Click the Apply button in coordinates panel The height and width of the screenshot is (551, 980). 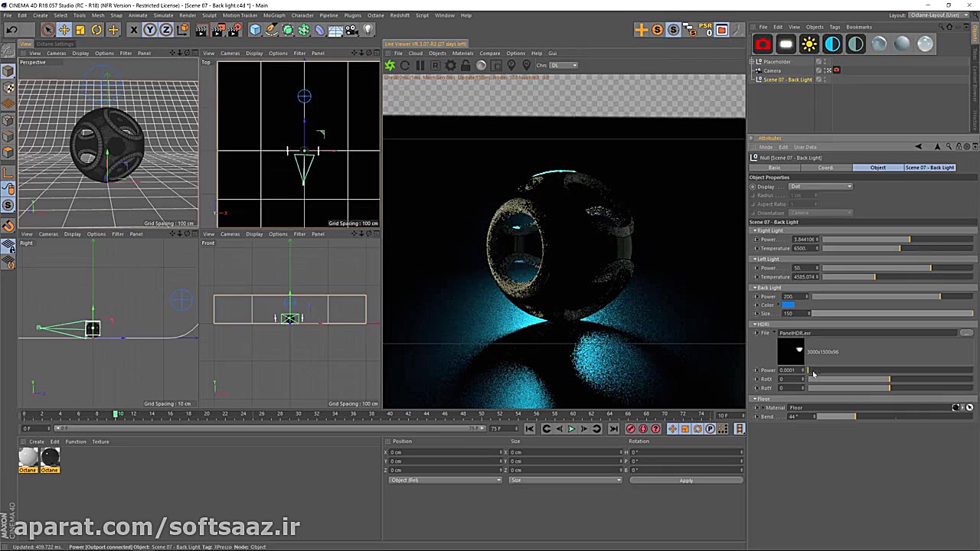click(x=686, y=481)
